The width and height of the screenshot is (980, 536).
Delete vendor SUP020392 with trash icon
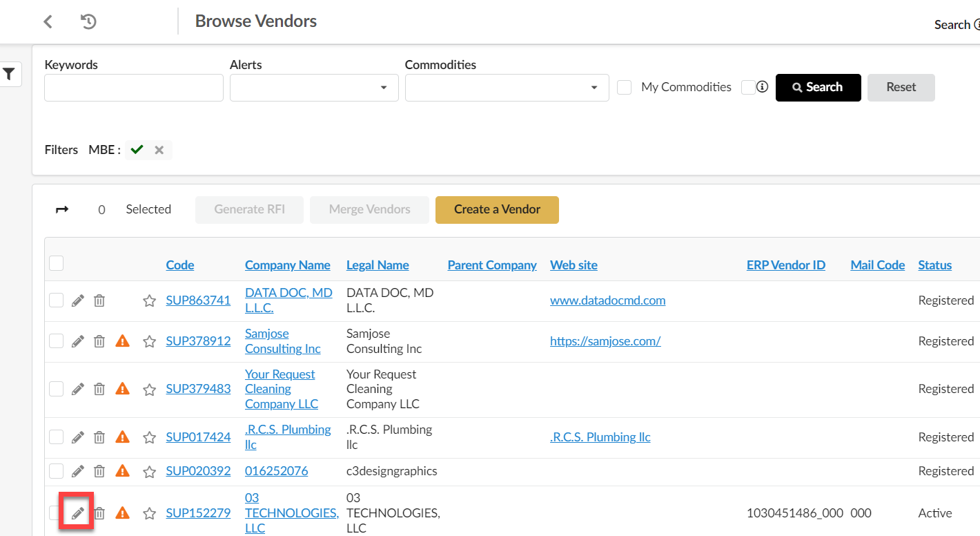pos(99,471)
